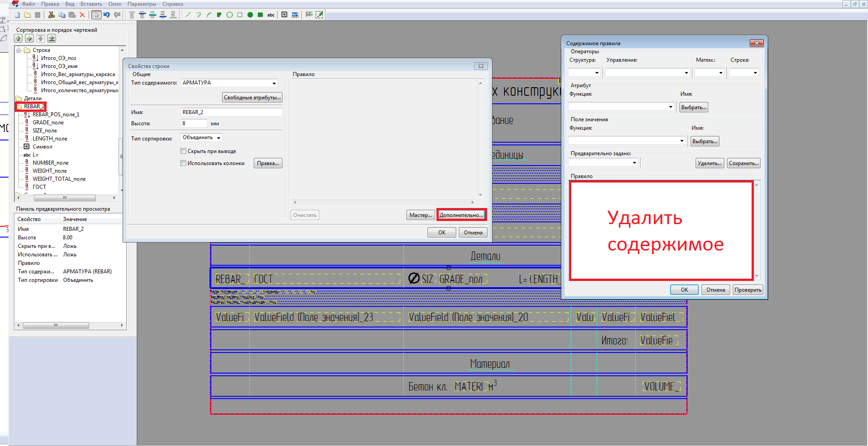
Task: Copy selection with the copy toolbar icon
Action: pyautogui.click(x=62, y=15)
